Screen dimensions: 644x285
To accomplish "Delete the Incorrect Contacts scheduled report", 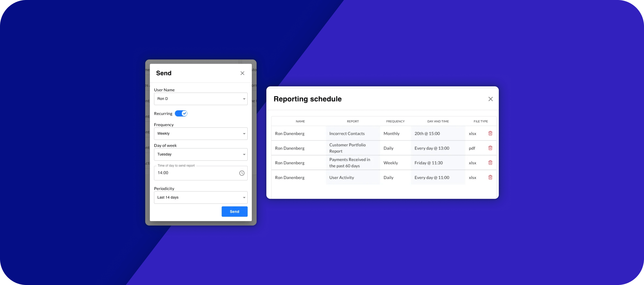I will click(490, 133).
